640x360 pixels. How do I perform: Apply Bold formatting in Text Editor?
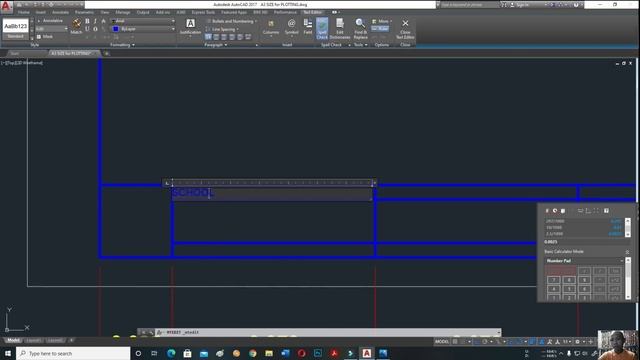tap(87, 21)
